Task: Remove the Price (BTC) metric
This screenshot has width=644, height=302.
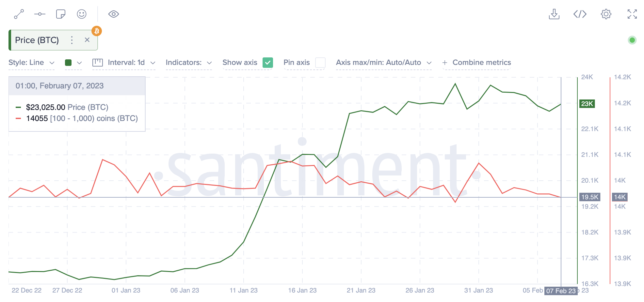Action: pos(87,40)
